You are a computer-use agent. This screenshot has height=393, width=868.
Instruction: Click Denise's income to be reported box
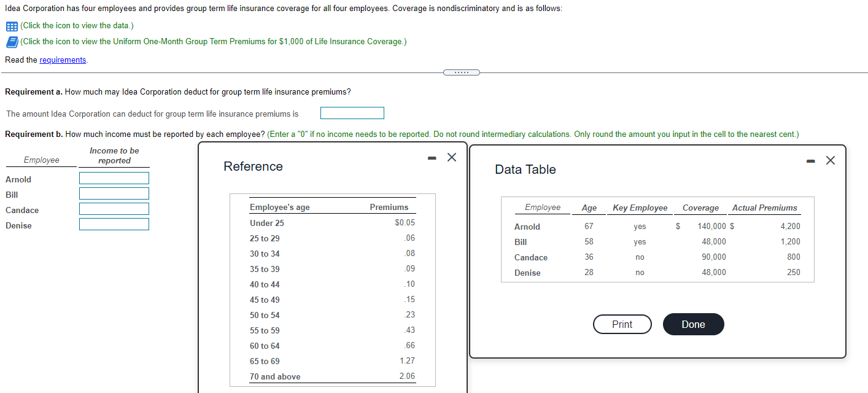(x=114, y=224)
